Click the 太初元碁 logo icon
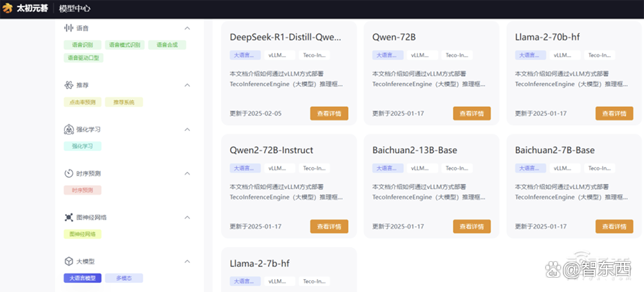 8,8
